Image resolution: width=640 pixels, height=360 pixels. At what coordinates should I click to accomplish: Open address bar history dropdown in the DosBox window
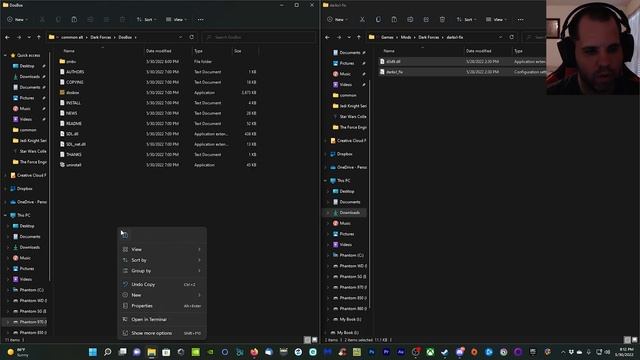point(180,37)
